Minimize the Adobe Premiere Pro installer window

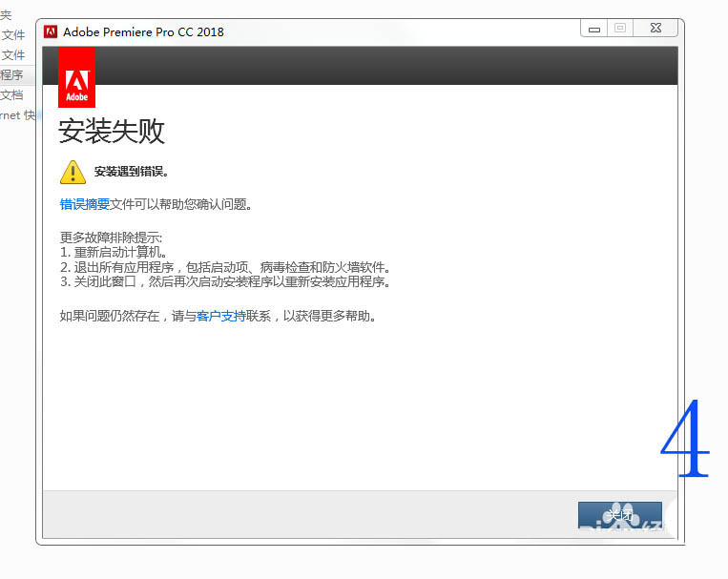pyautogui.click(x=593, y=29)
